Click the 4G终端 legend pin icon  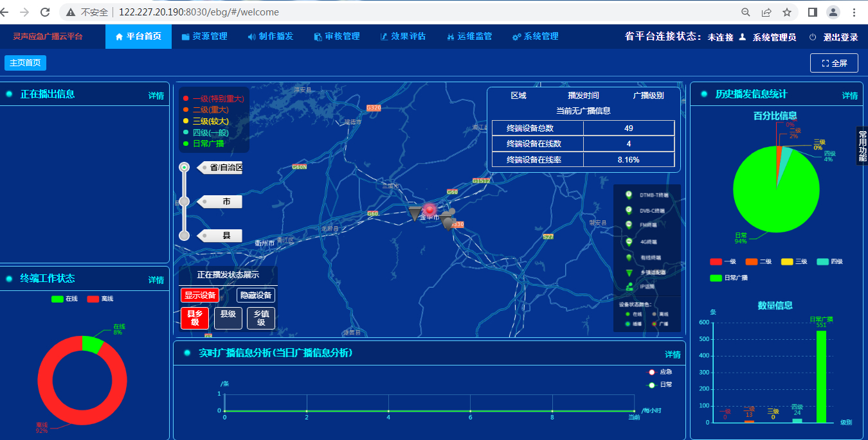(629, 242)
